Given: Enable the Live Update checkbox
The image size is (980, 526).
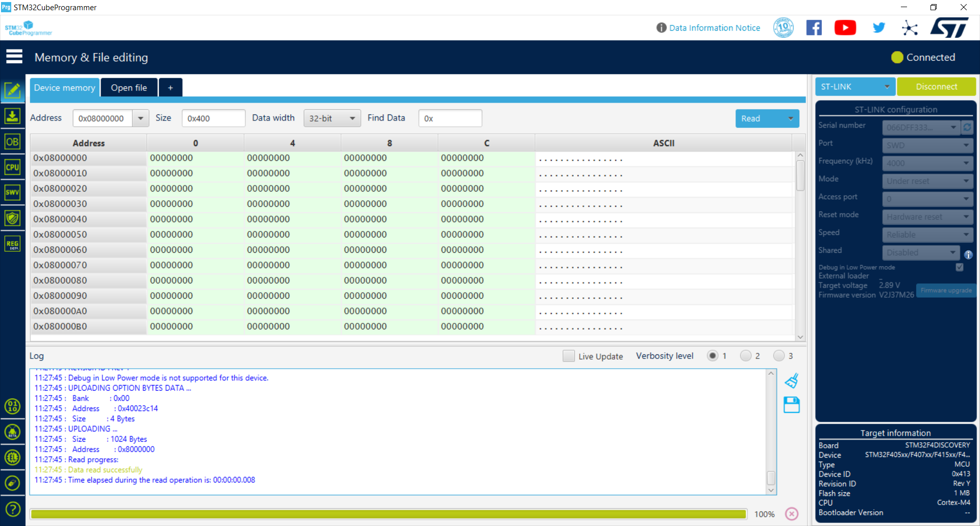Looking at the screenshot, I should (569, 356).
